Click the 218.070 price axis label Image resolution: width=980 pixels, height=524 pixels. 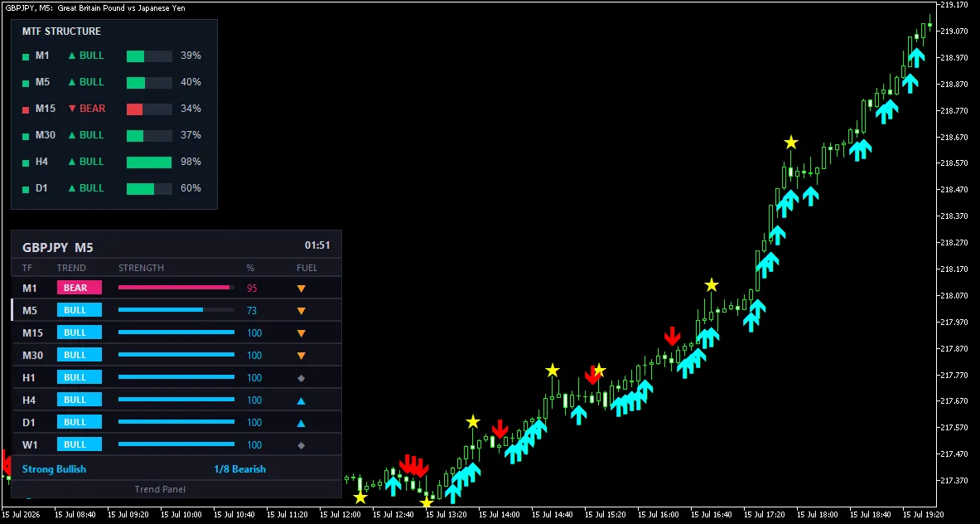(954, 295)
